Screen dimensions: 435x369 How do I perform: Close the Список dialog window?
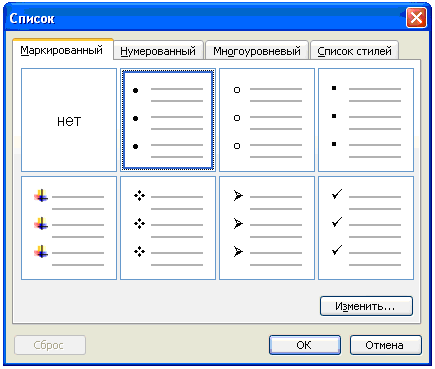(416, 18)
